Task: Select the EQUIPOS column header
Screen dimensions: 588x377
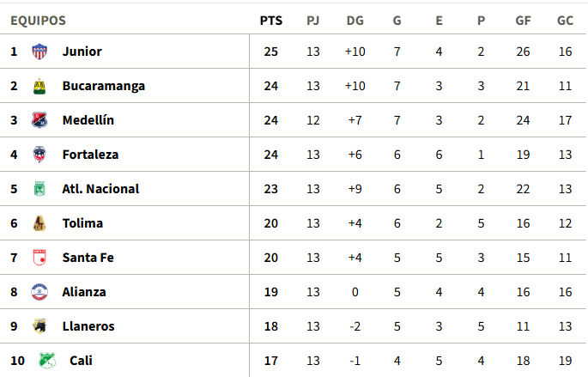Action: [39, 21]
